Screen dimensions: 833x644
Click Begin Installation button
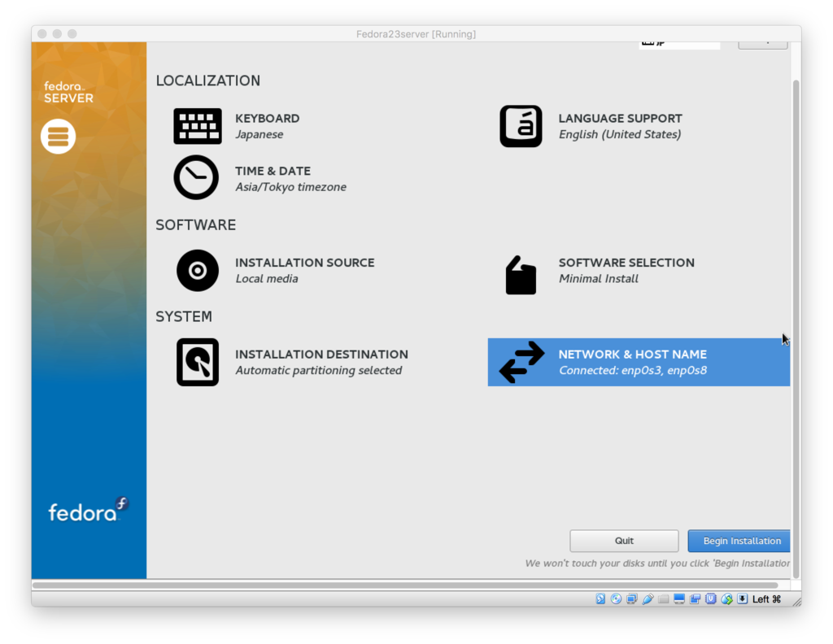tap(739, 541)
